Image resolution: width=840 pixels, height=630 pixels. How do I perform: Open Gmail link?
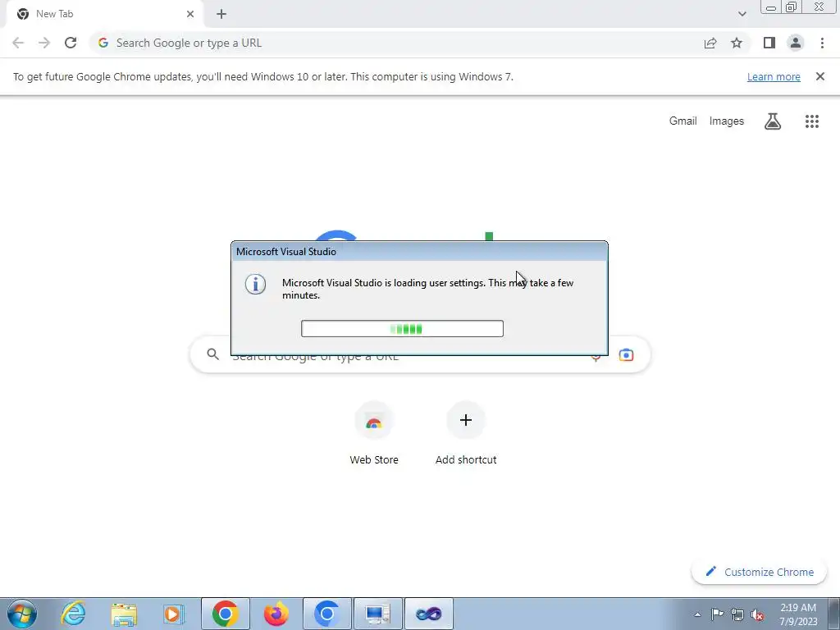[683, 121]
